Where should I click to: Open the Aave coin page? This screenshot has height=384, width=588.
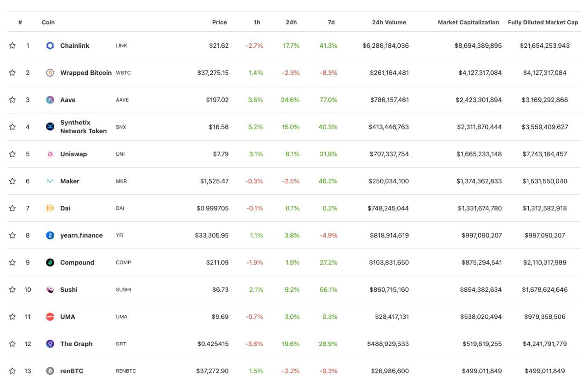click(68, 100)
